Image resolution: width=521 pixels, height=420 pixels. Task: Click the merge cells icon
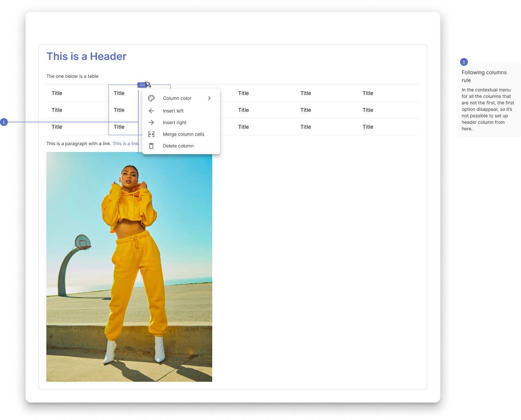151,134
